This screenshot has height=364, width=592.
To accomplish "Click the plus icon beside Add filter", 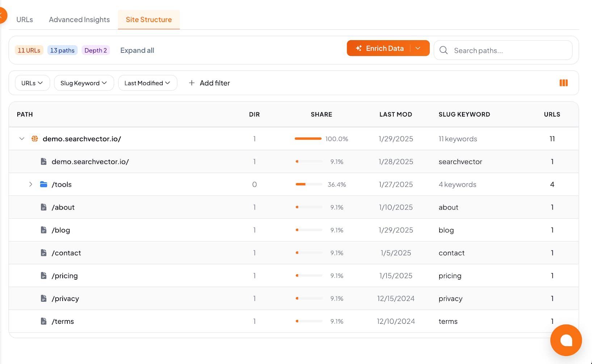I will coord(192,83).
